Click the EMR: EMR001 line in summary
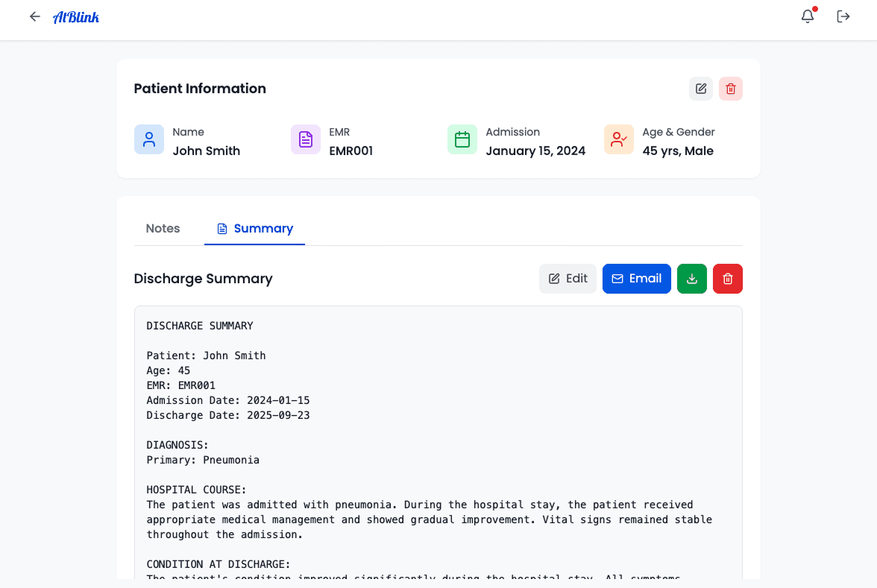 pos(180,385)
